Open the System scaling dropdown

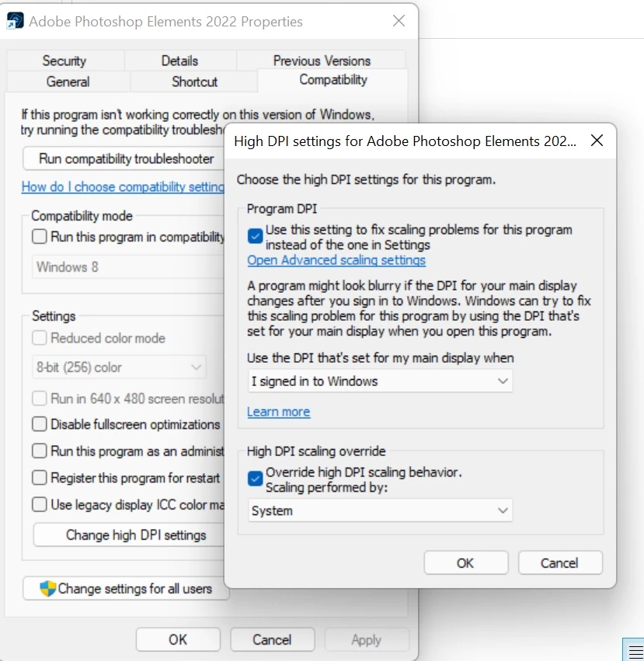click(x=380, y=510)
